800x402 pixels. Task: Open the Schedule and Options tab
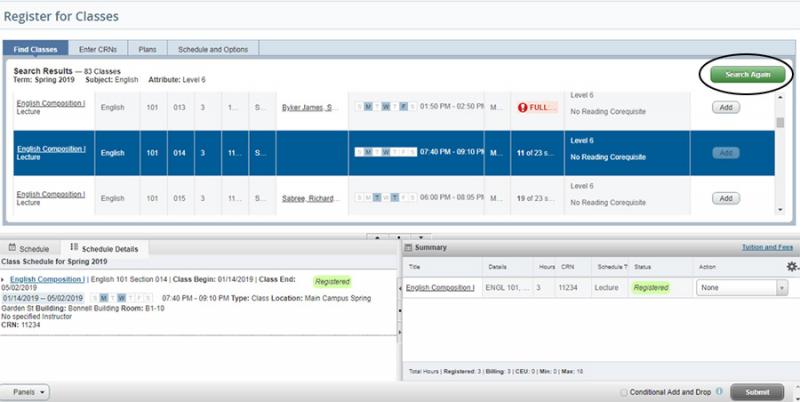(x=212, y=48)
